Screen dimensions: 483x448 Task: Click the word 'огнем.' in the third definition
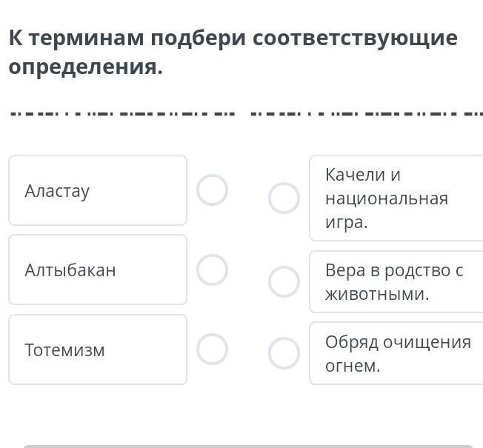point(353,366)
